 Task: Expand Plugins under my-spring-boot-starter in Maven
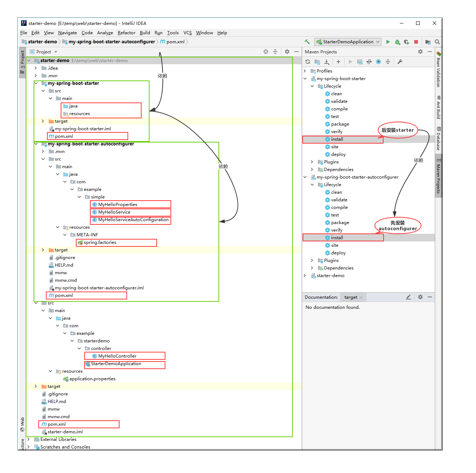point(312,162)
